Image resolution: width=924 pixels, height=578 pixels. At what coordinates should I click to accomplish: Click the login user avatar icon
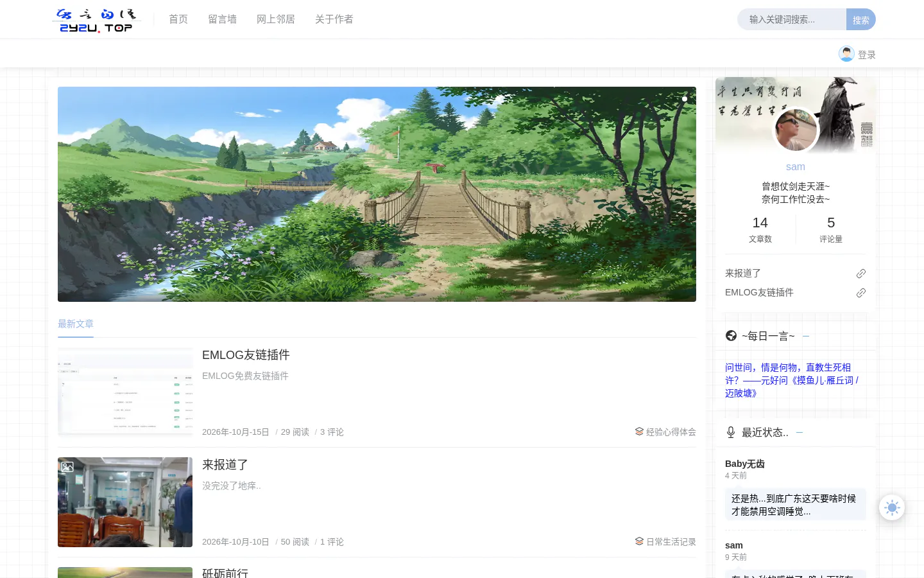click(846, 54)
